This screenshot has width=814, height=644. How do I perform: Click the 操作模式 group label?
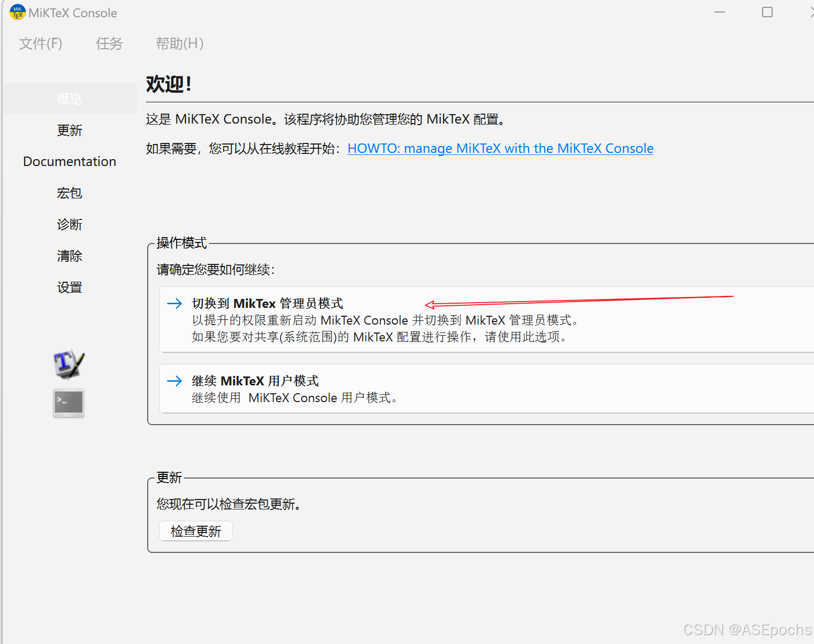(182, 243)
